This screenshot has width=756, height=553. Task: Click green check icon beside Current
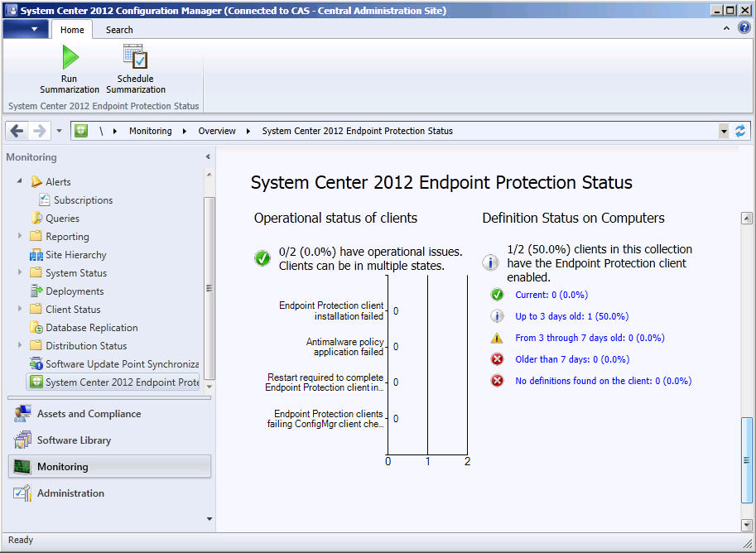pos(497,295)
